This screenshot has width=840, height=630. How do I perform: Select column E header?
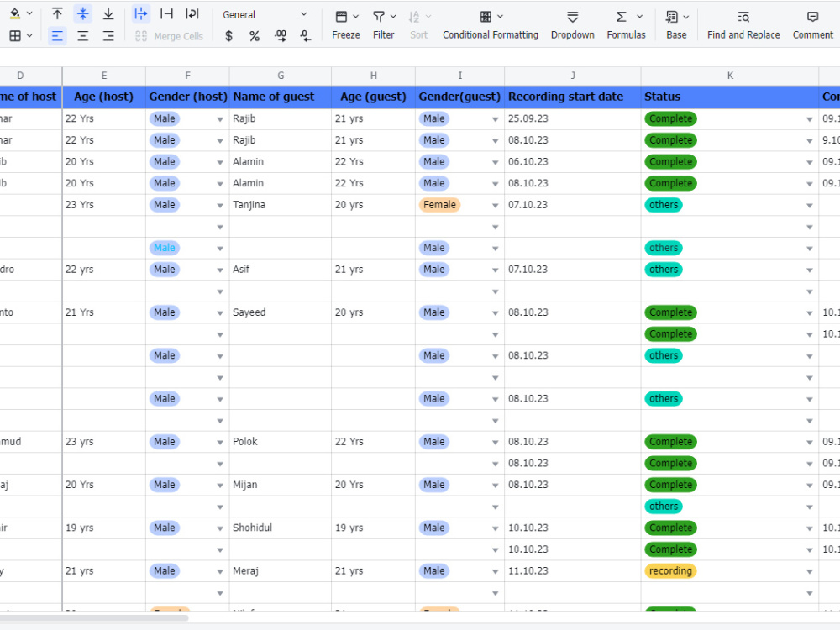[x=104, y=76]
